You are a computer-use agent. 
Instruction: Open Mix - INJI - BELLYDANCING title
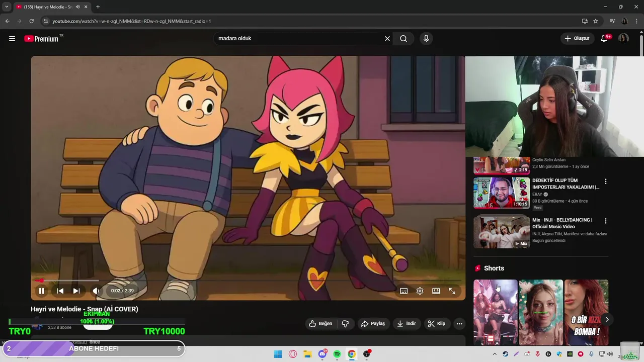click(x=562, y=223)
